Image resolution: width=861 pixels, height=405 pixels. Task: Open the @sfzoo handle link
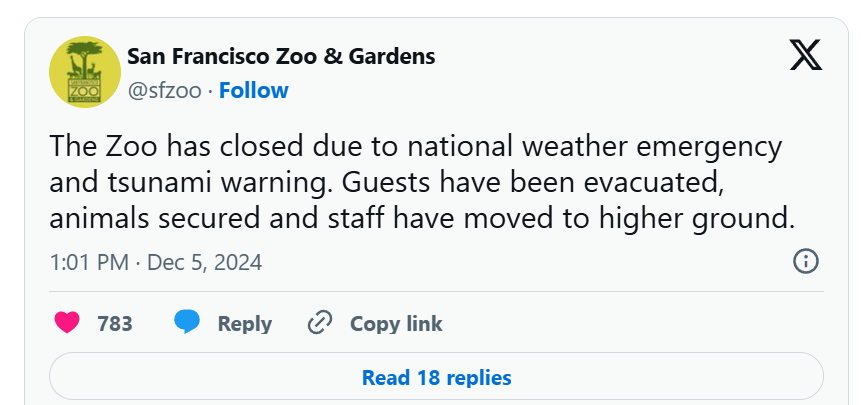(x=165, y=91)
